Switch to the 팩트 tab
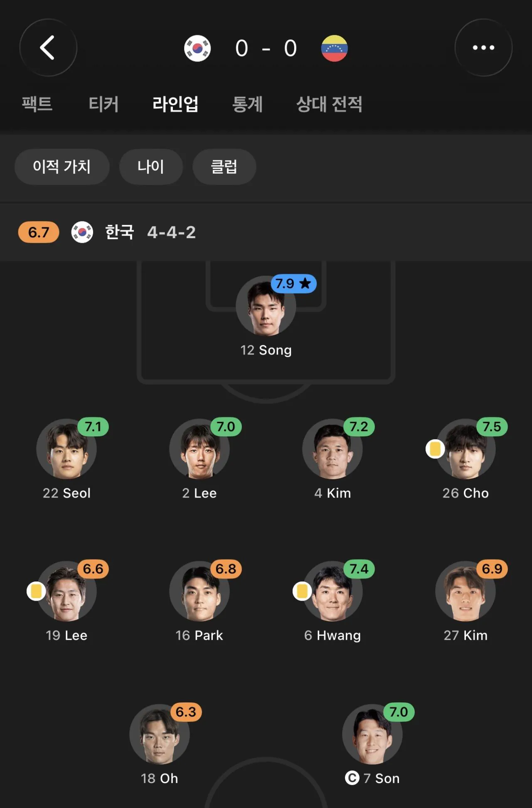 click(37, 104)
